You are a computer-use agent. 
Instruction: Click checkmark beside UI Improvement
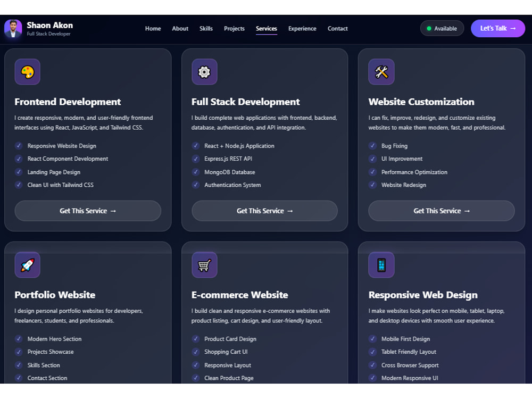click(x=372, y=159)
